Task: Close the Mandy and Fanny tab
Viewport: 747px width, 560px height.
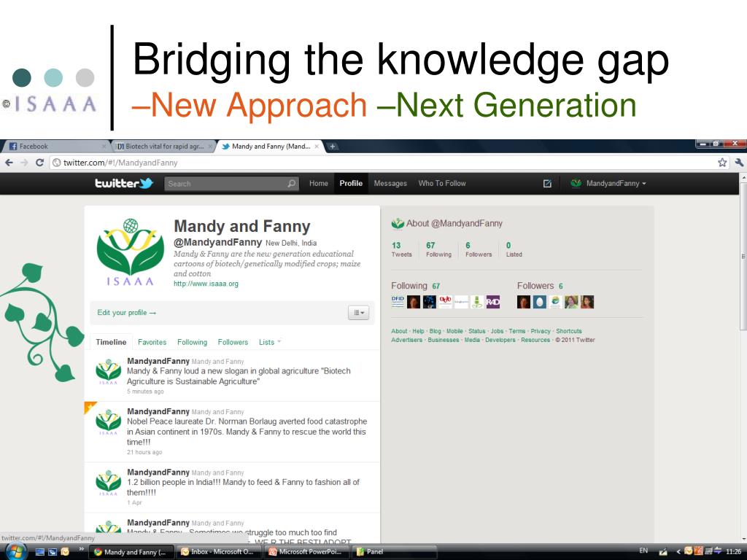Action: (x=317, y=146)
